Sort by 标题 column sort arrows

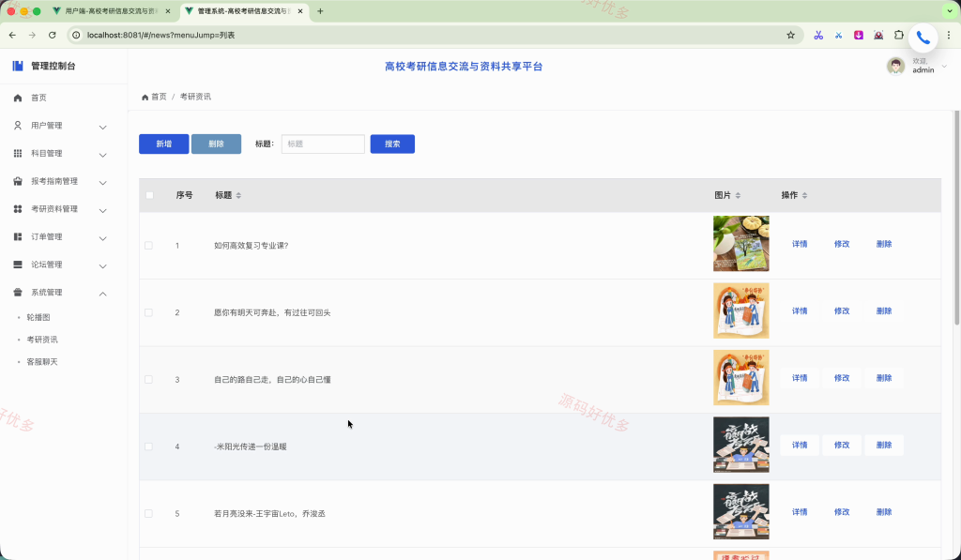tap(238, 195)
